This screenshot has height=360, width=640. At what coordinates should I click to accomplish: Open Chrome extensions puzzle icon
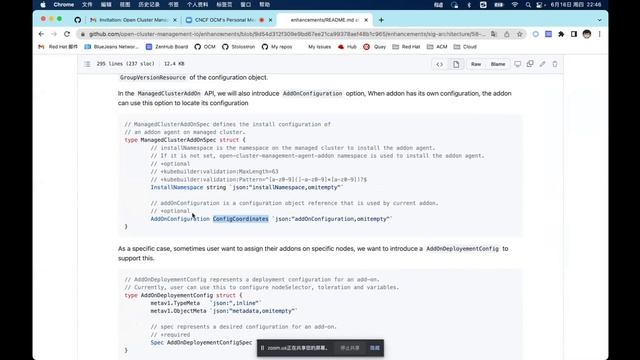[561, 34]
